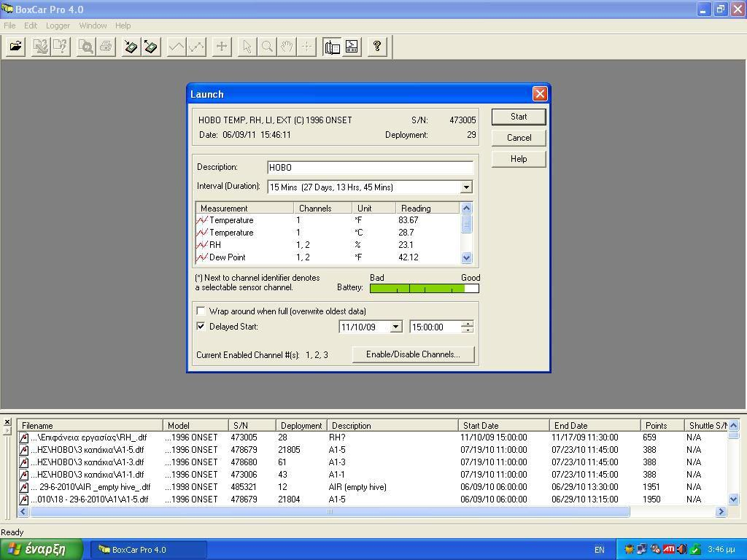
Task: Click the pressed overlapping-panels toolbar icon
Action: (x=332, y=47)
